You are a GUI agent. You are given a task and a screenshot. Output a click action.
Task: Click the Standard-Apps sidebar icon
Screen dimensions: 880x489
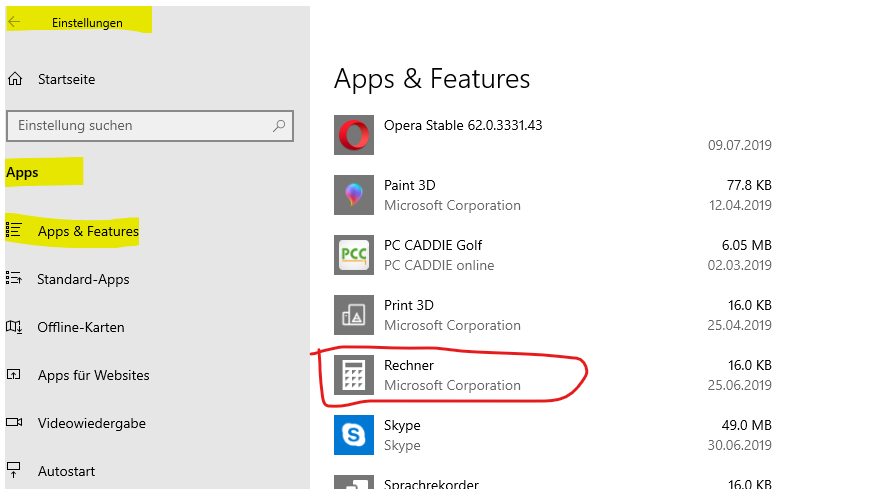pos(13,278)
